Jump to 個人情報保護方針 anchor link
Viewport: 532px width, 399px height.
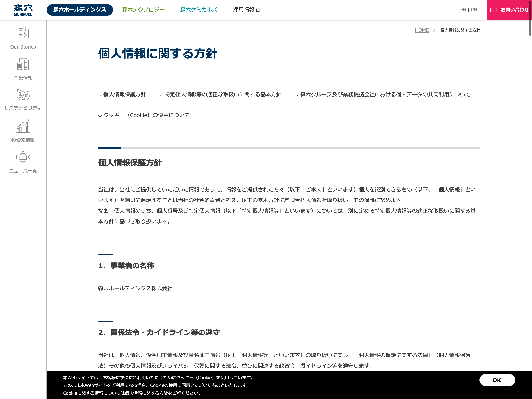[122, 95]
